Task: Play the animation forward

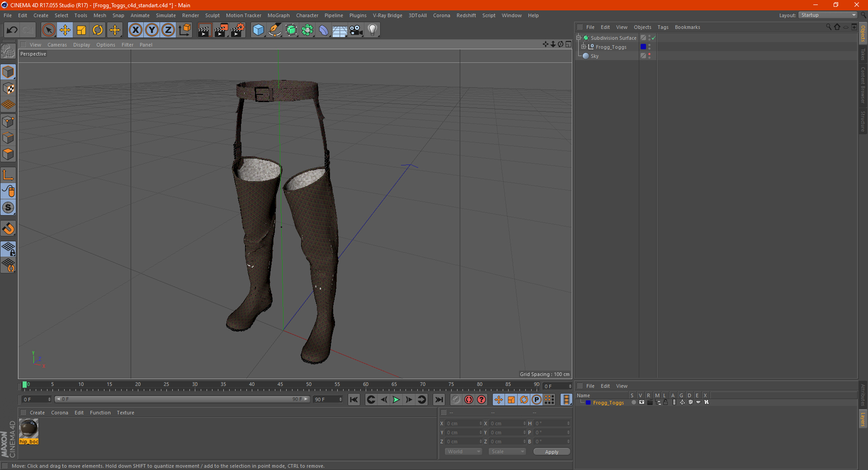Action: (x=396, y=399)
